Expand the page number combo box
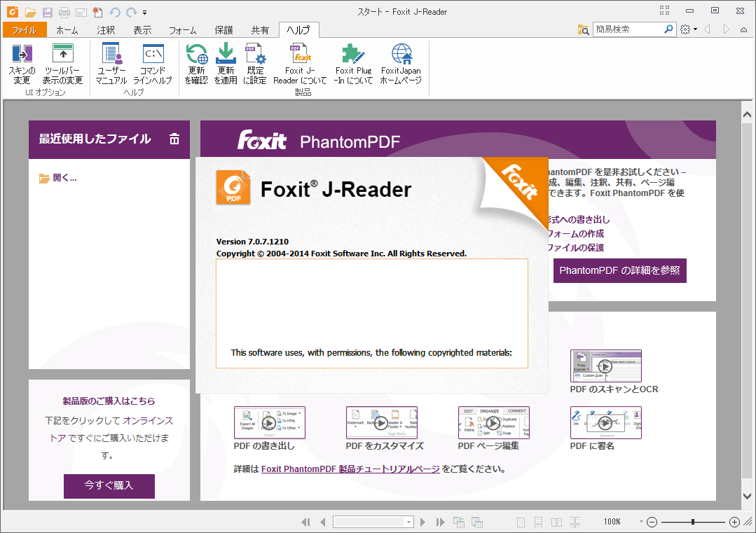 (x=410, y=522)
